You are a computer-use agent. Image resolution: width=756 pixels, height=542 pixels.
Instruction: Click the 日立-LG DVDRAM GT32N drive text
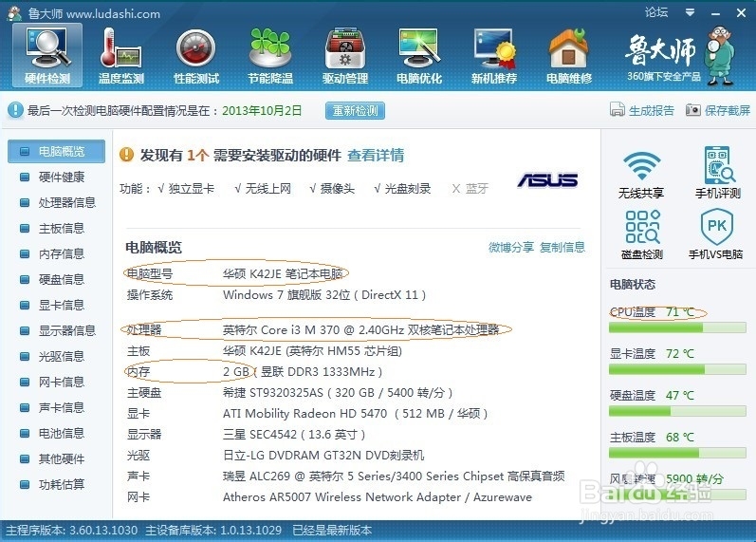(323, 455)
